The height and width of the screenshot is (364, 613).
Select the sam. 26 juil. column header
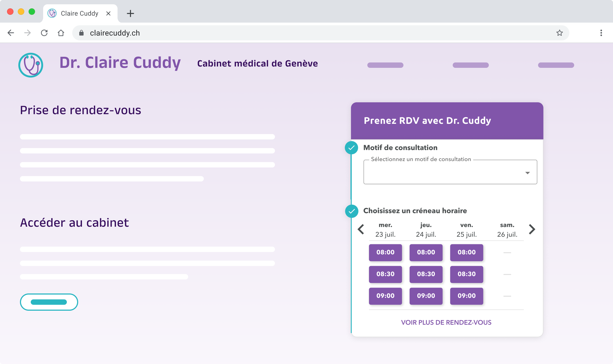[507, 230]
